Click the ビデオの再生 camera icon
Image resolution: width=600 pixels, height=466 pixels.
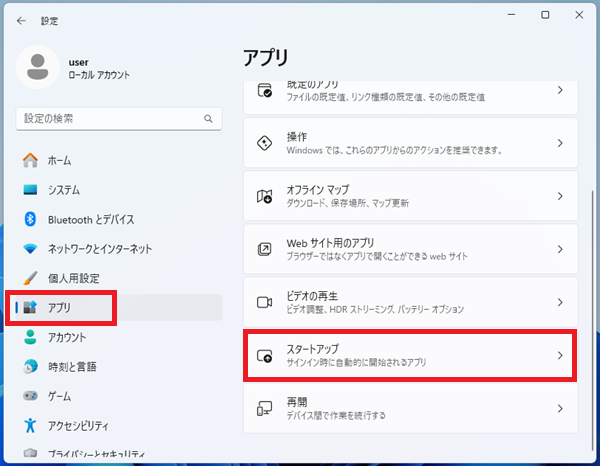tap(264, 302)
